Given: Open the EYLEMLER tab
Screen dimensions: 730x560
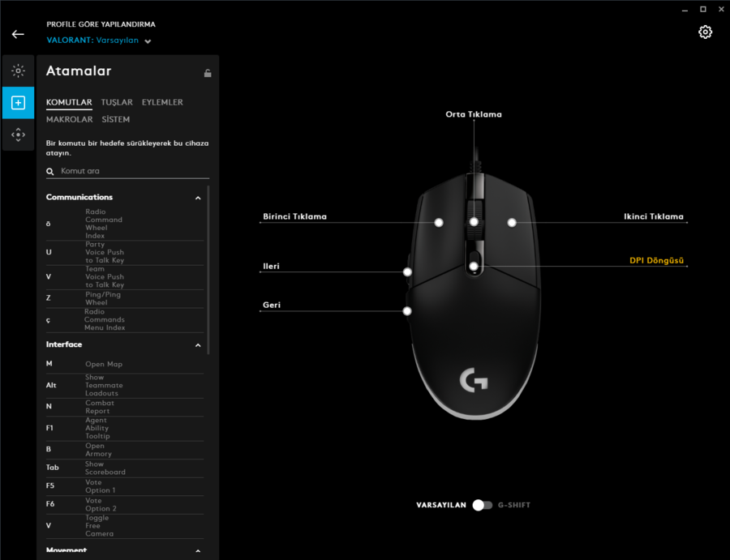Looking at the screenshot, I should click(162, 102).
